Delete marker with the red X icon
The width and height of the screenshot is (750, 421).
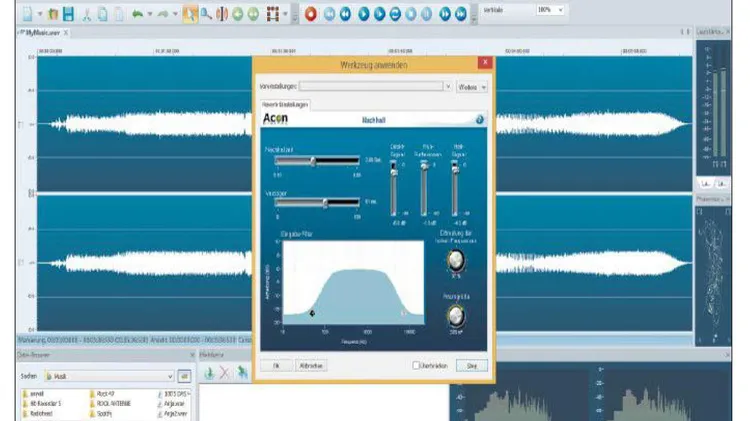click(224, 373)
